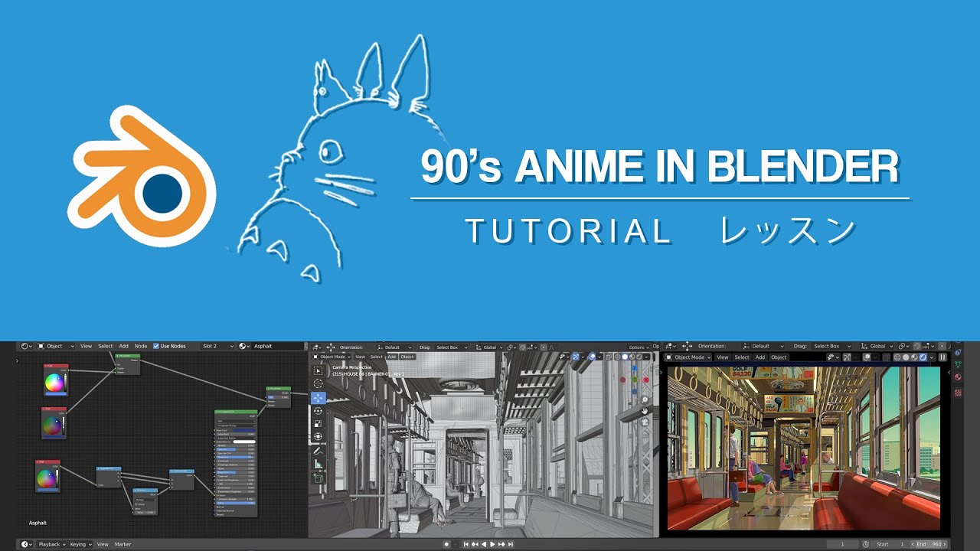
Task: Open Object Mode dropdown in middle viewport
Action: [332, 357]
